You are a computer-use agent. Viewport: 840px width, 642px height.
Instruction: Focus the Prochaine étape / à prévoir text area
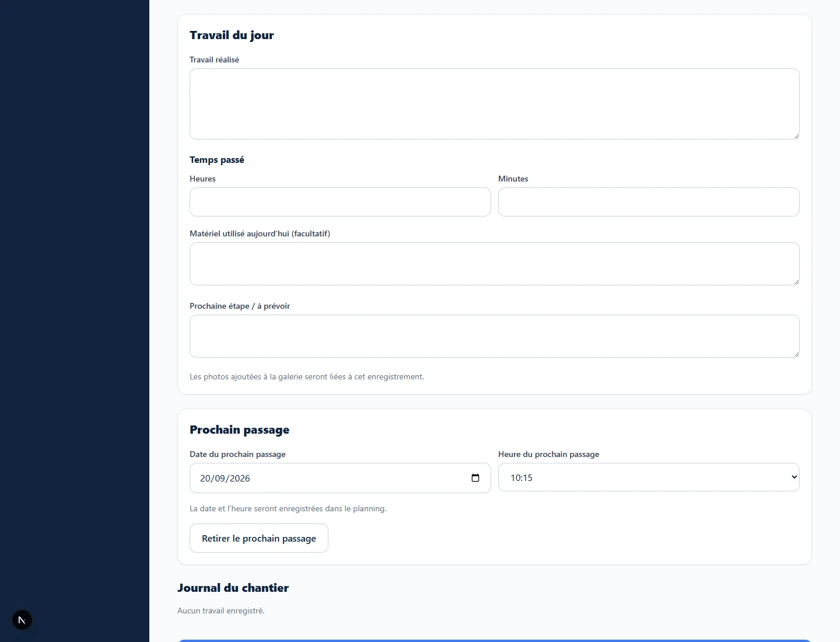point(495,336)
